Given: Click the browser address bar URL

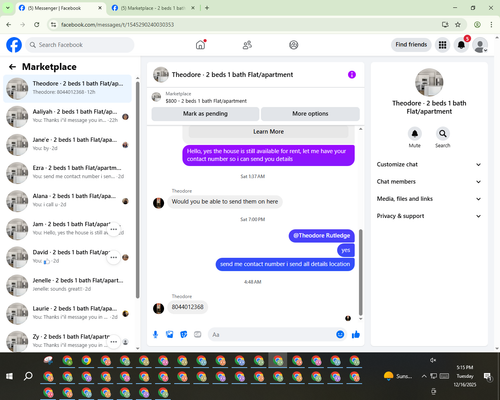Looking at the screenshot, I should pos(117,25).
